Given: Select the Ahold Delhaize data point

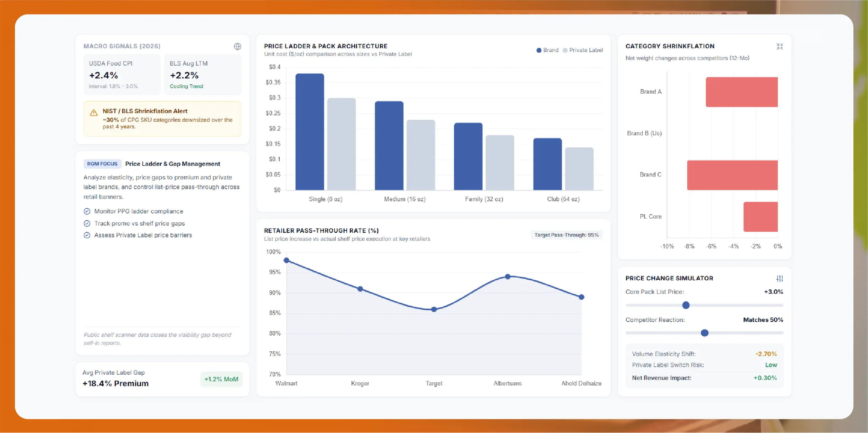Looking at the screenshot, I should (x=582, y=297).
